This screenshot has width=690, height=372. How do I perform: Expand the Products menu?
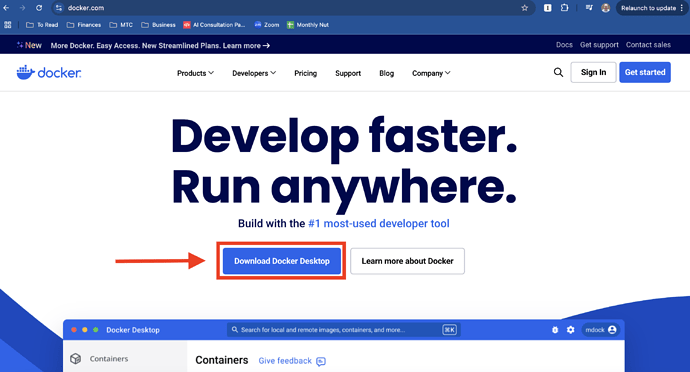(x=195, y=73)
